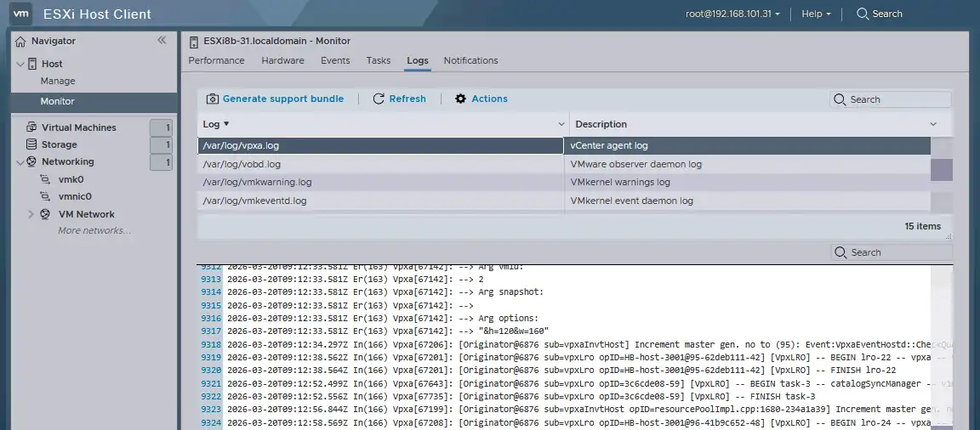Click the Navigator home icon
This screenshot has height=430, width=980.
[x=20, y=41]
